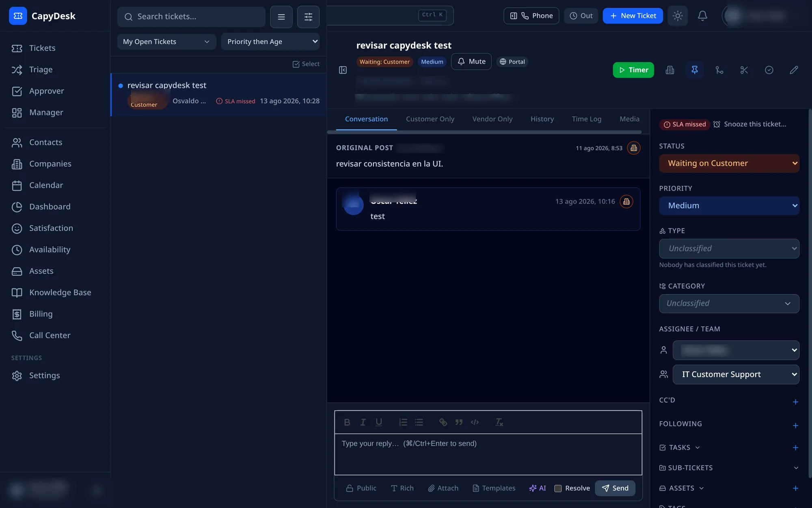This screenshot has width=812, height=508.
Task: Click the Send button
Action: [x=615, y=488]
